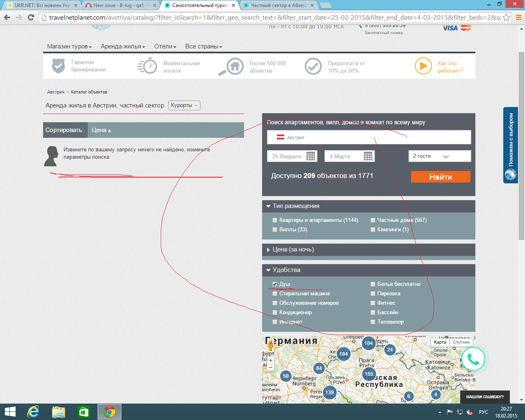The height and width of the screenshot is (420, 525).
Task: Uncheck the Душ amenity checkbox
Action: point(275,284)
